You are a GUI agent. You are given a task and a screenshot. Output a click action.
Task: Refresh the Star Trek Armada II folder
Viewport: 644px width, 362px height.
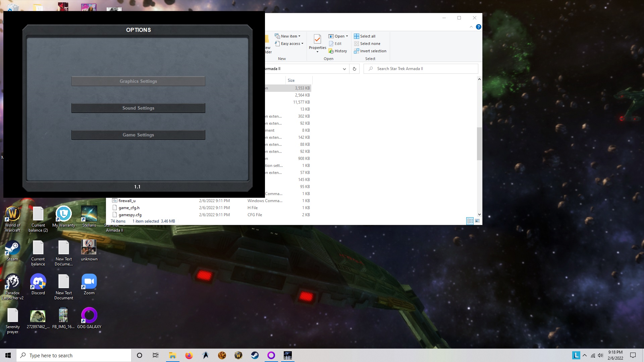[x=355, y=69]
